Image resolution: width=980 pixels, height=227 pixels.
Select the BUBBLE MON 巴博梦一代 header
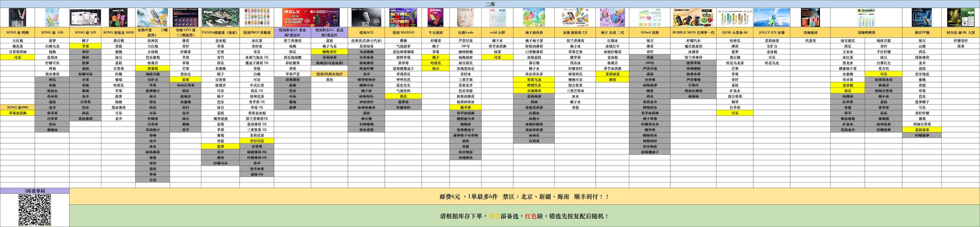tap(693, 33)
